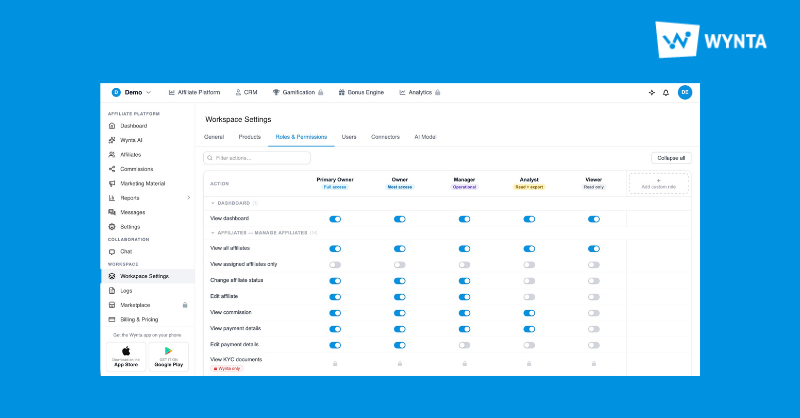Expand Reports submenu chevron
800x418 pixels.
click(188, 198)
